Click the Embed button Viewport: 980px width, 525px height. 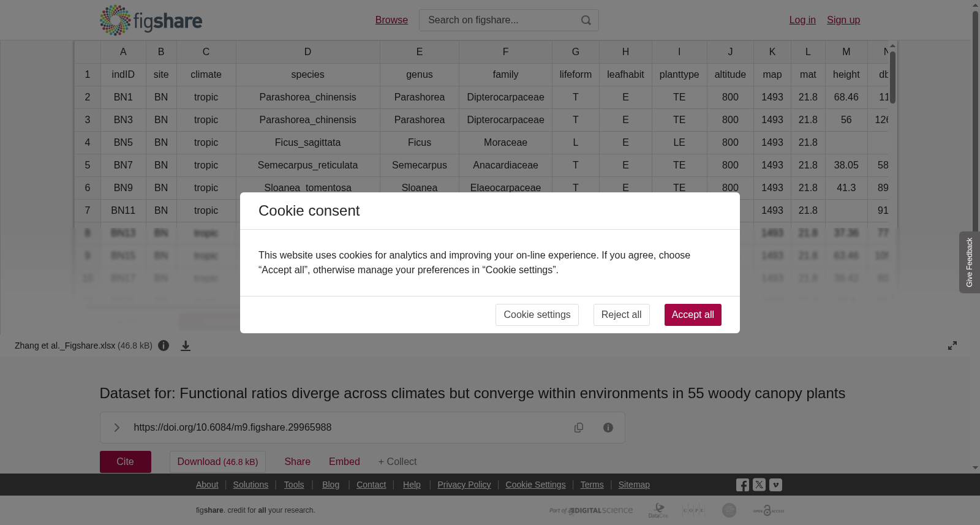click(344, 462)
